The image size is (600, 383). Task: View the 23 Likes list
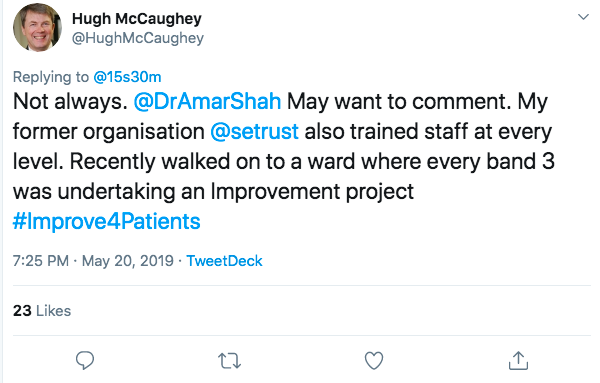click(42, 311)
